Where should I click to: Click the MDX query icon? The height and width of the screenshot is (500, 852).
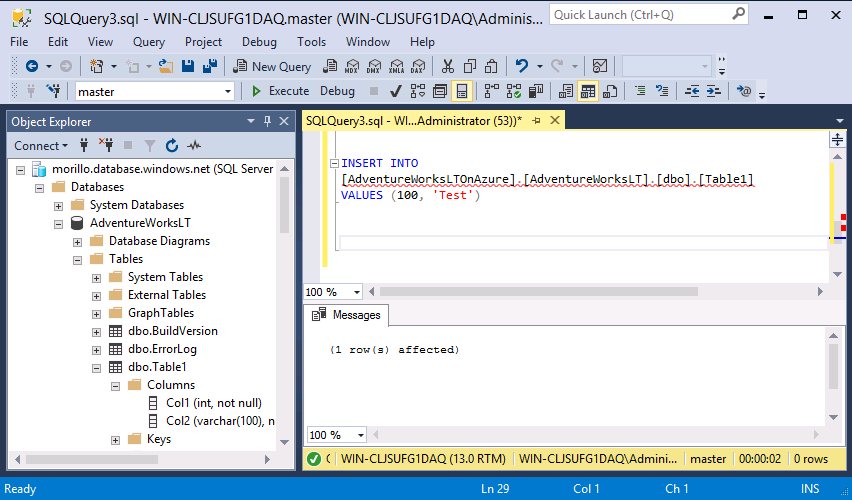tap(352, 66)
